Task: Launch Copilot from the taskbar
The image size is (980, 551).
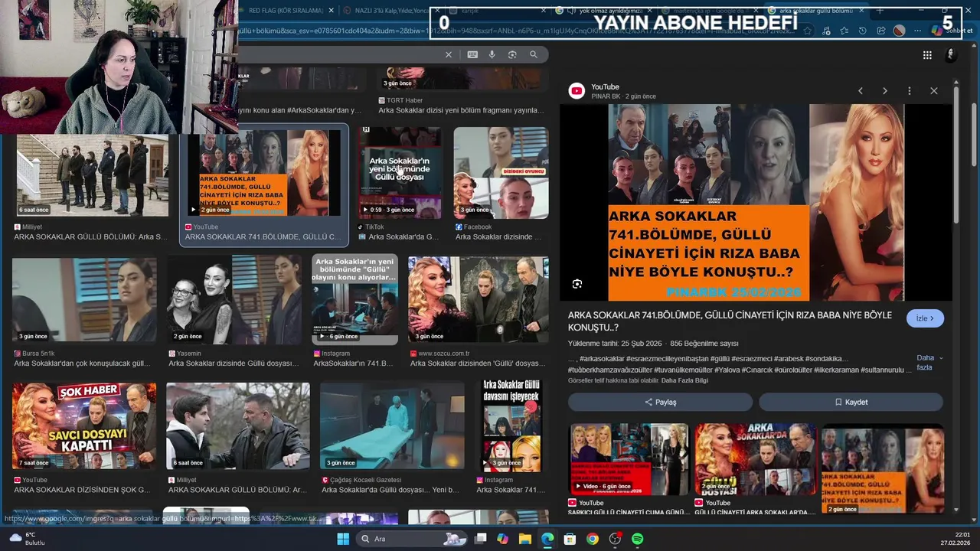Action: (x=502, y=539)
